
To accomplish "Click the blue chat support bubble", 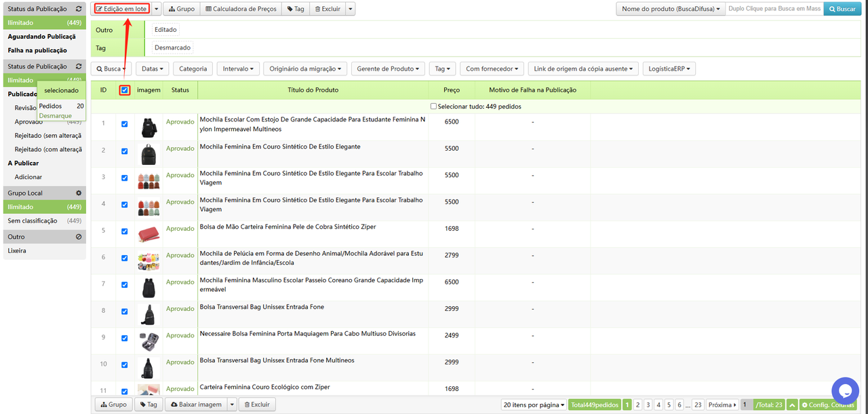I will point(845,390).
